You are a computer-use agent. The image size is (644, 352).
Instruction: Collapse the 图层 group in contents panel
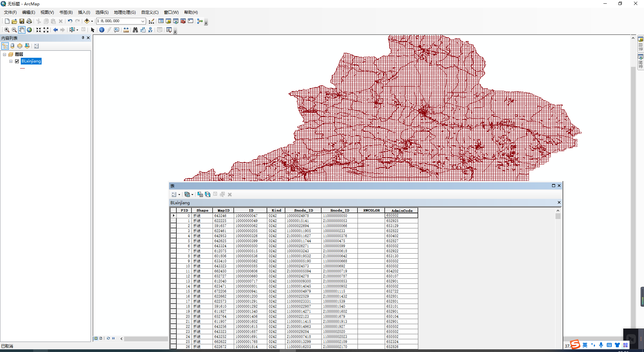coord(5,54)
